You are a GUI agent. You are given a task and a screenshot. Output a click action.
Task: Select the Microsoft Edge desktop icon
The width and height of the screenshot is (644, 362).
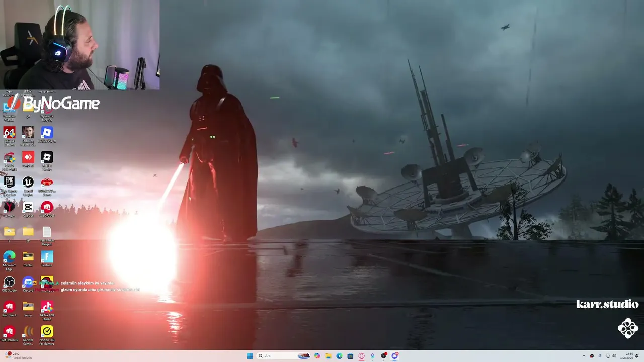(x=9, y=260)
